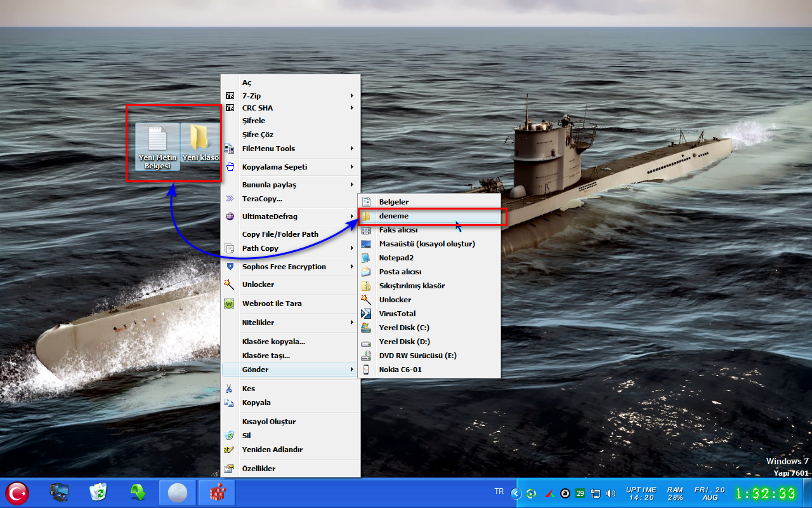Click the volume speaker tray icon
The width and height of the screenshot is (812, 508).
click(x=611, y=493)
